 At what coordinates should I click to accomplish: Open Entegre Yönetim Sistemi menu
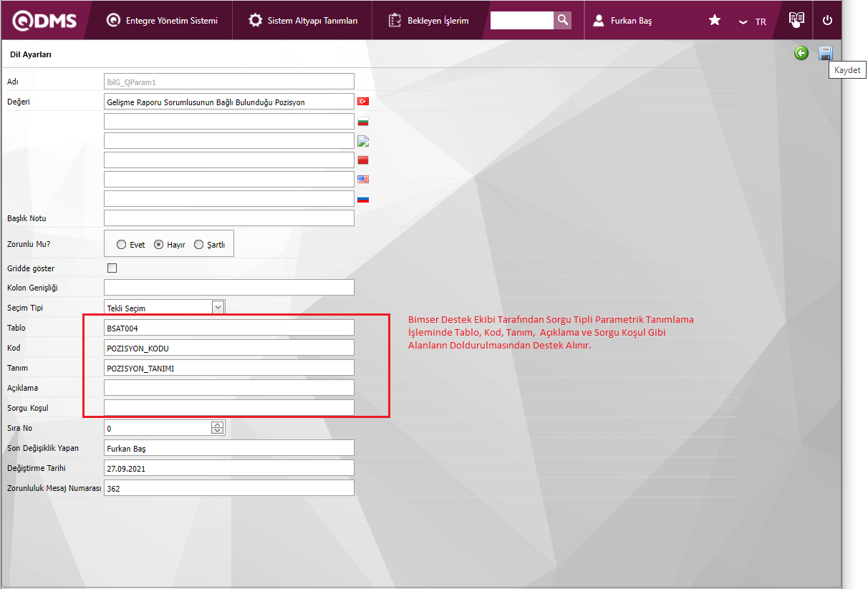[162, 21]
